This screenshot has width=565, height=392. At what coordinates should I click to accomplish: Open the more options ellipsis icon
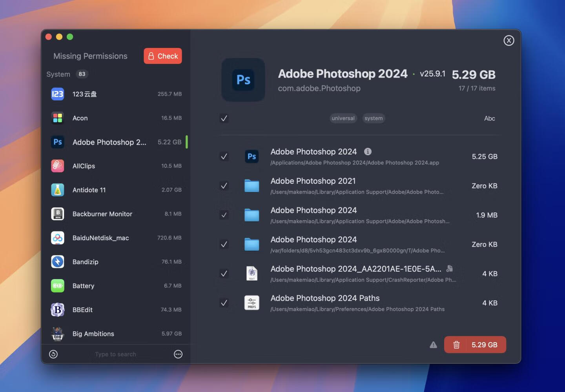(178, 354)
